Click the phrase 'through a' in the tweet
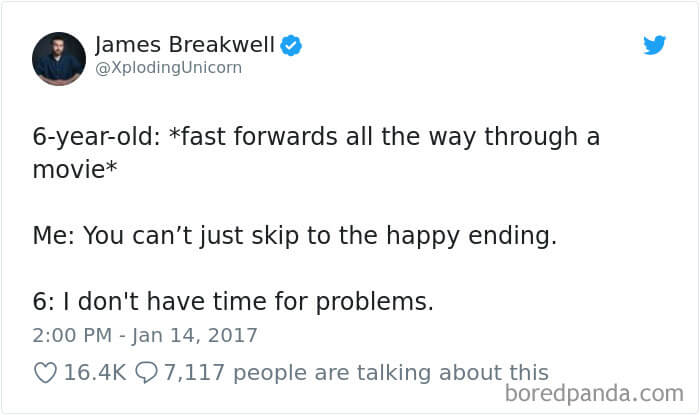The image size is (700, 415). coord(542,137)
